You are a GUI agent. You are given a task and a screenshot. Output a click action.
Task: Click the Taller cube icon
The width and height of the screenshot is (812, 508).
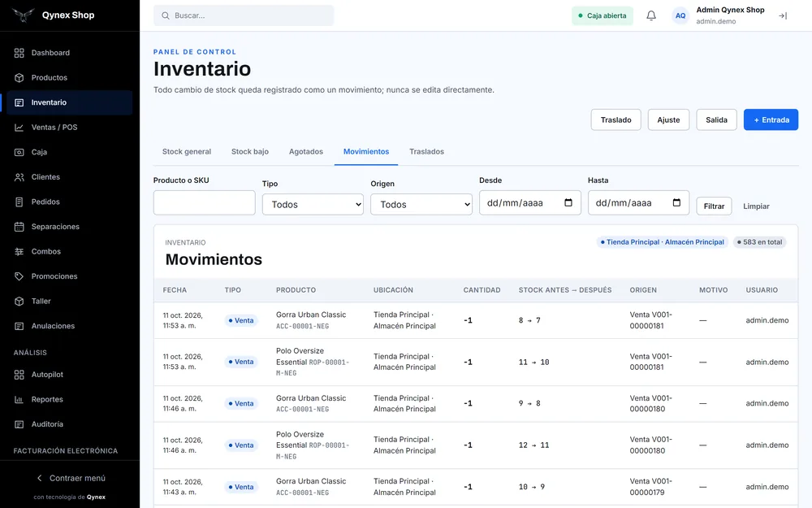click(x=19, y=302)
